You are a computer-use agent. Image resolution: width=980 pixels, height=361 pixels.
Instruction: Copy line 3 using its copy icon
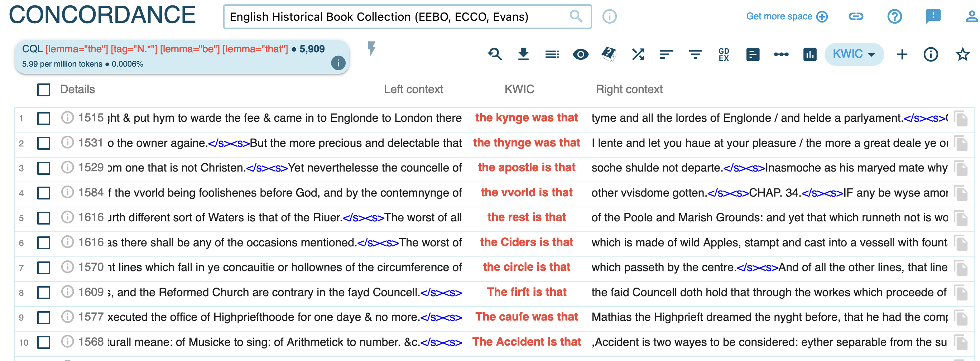click(x=961, y=169)
